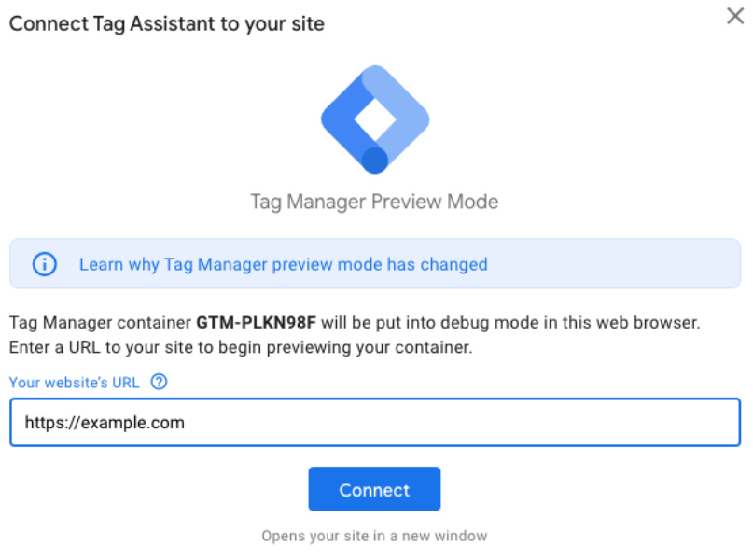The width and height of the screenshot is (753, 560).
Task: Click the 'Connect Tag Assistant to your site' heading
Action: 167,24
